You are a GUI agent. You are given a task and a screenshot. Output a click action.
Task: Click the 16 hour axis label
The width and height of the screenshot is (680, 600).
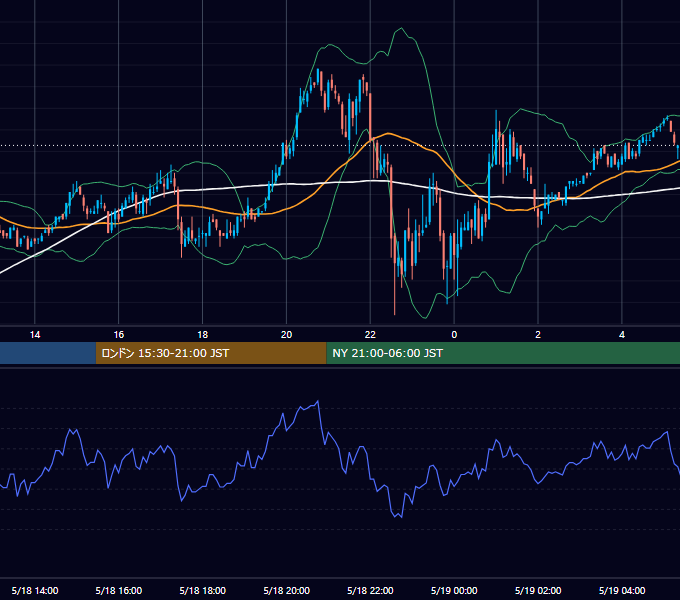(x=118, y=335)
